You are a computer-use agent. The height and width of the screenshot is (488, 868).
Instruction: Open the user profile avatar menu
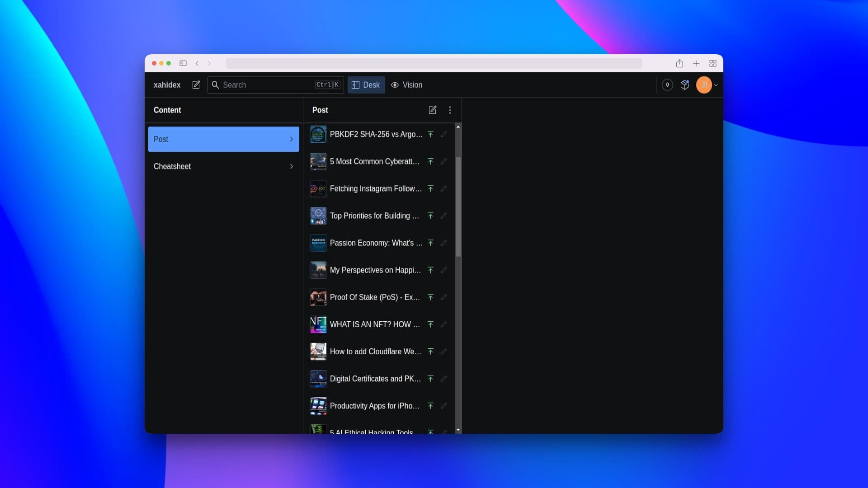tap(704, 84)
